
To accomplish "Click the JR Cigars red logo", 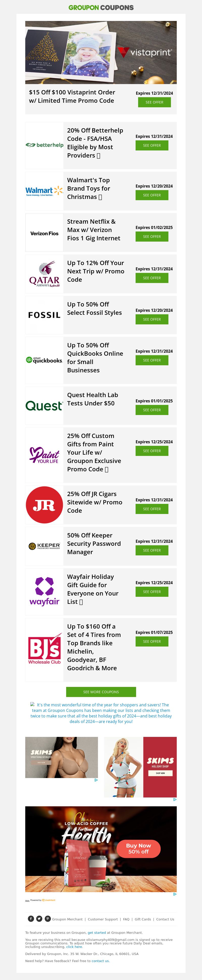I will (x=44, y=505).
